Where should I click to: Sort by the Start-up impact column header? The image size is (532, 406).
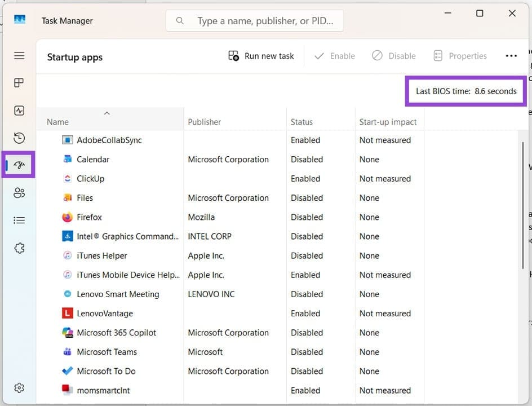point(390,119)
